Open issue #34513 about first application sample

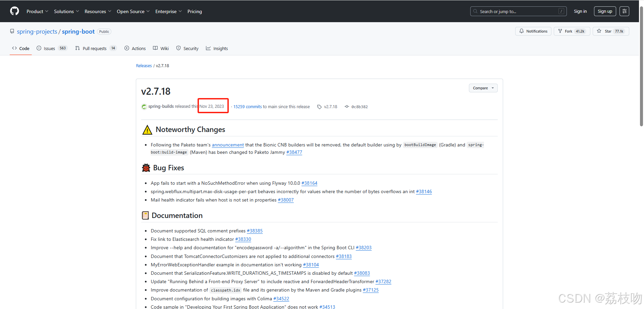[x=327, y=307]
